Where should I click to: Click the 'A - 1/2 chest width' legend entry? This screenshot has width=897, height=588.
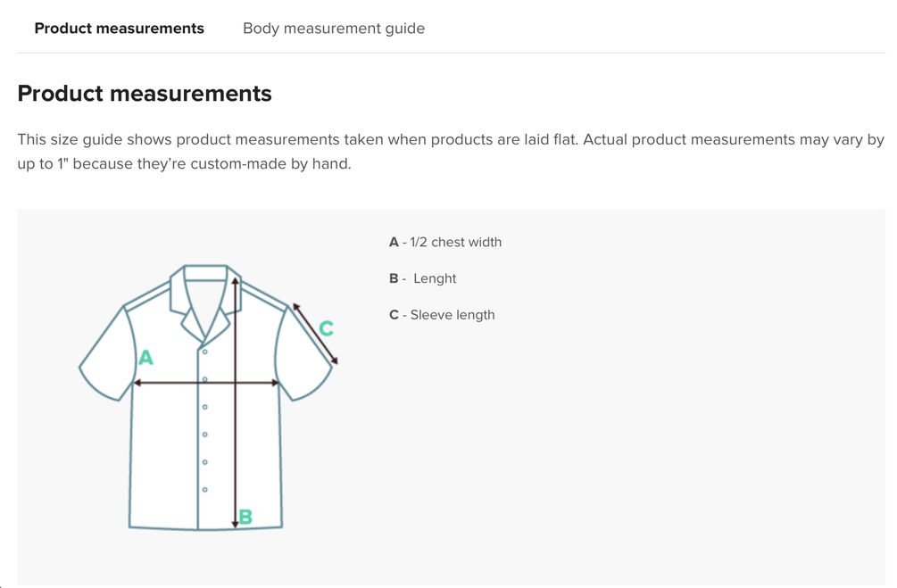pos(445,242)
